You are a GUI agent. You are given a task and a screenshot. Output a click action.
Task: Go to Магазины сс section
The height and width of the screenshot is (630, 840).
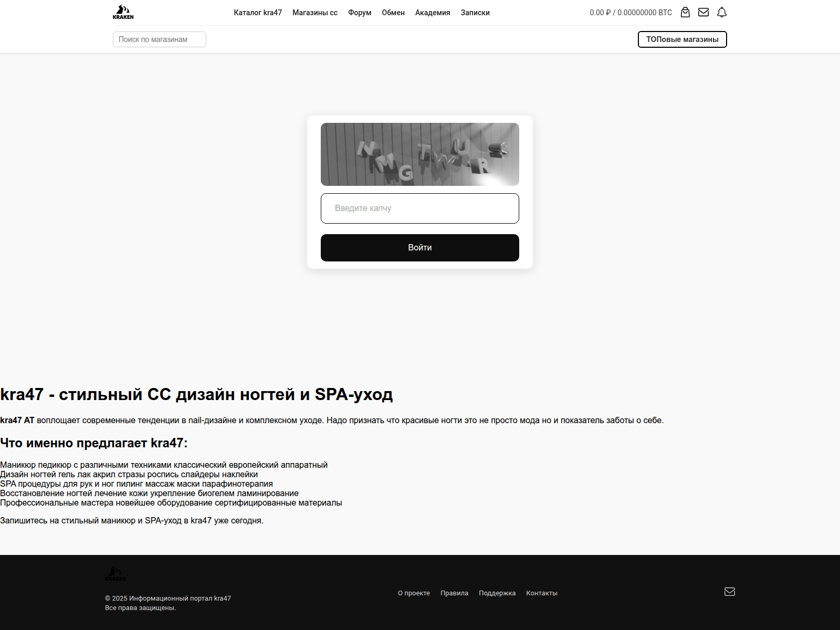pyautogui.click(x=315, y=13)
